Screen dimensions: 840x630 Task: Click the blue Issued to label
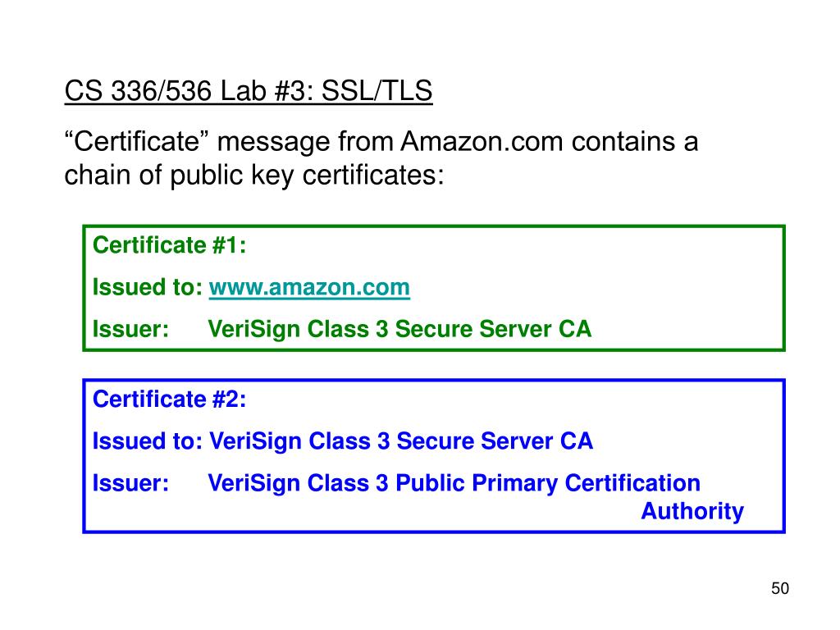click(x=148, y=441)
